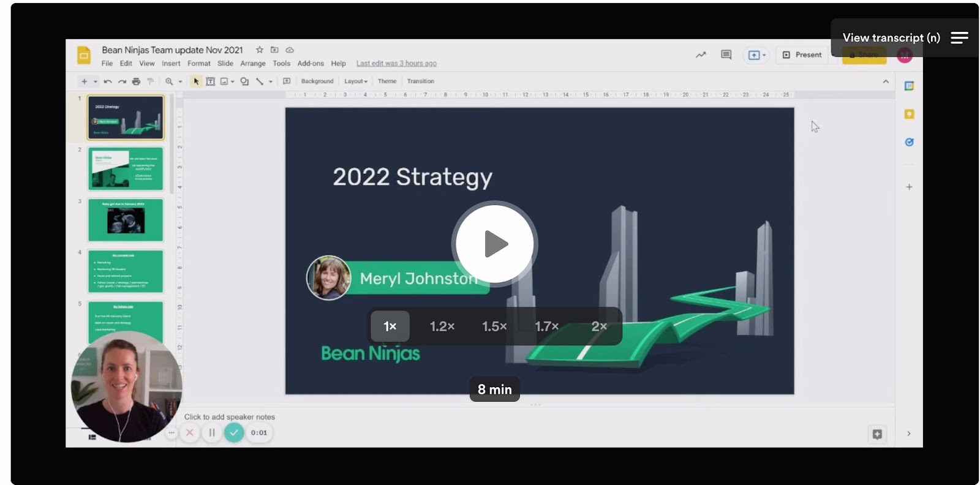Viewport: 980px width, 485px height.
Task: Click the Explore icon at bottom right
Action: [x=877, y=434]
